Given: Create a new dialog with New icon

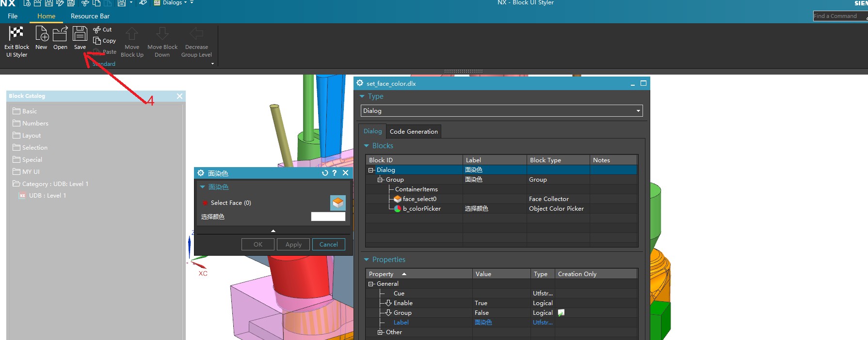Looking at the screenshot, I should click(41, 34).
